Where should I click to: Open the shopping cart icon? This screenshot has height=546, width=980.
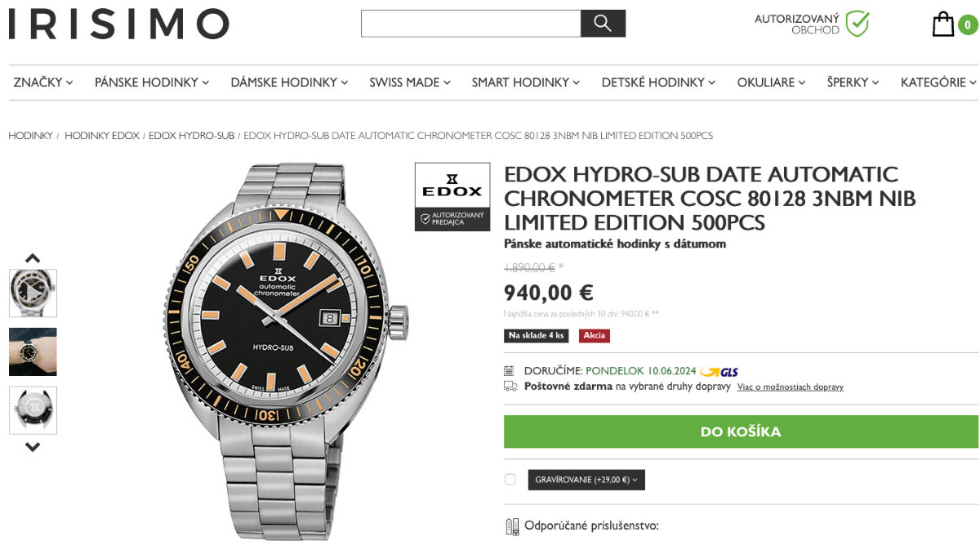coord(943,25)
